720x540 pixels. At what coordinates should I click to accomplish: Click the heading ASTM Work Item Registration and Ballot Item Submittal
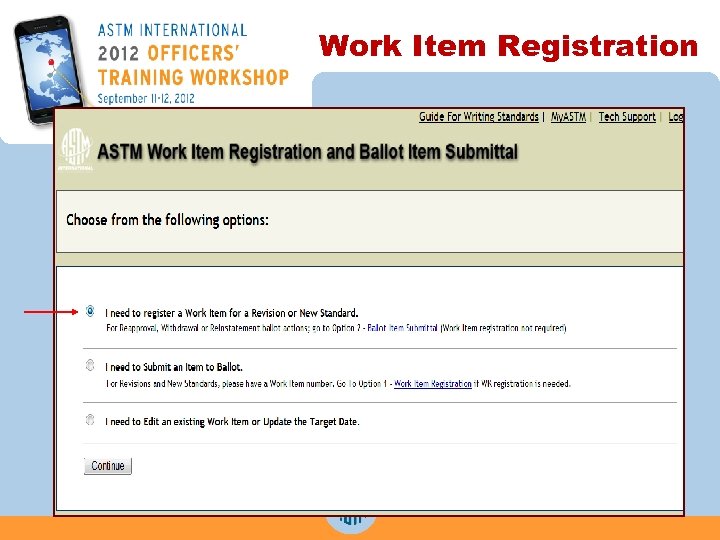[x=308, y=152]
